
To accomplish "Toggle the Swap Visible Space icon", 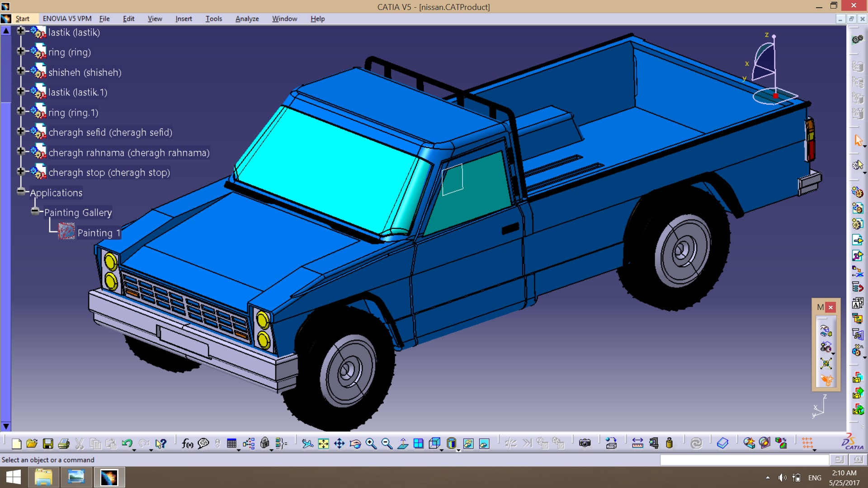I will [x=484, y=444].
